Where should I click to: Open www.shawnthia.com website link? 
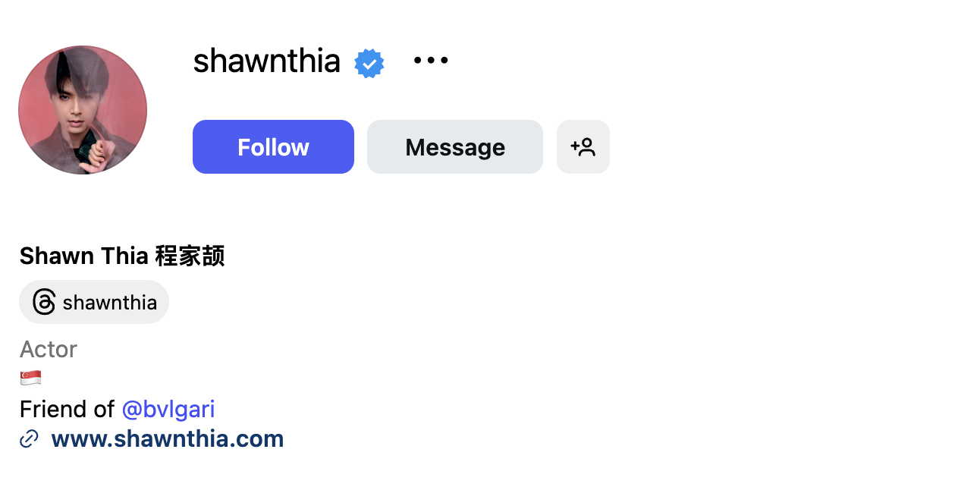(x=166, y=438)
